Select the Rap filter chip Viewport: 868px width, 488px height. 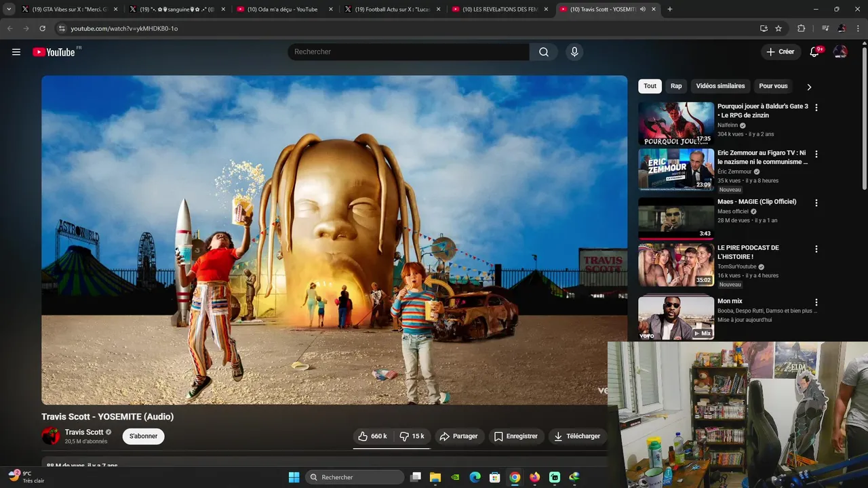point(676,86)
